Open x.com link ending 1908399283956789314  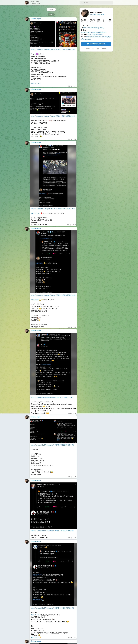[x=53, y=209]
